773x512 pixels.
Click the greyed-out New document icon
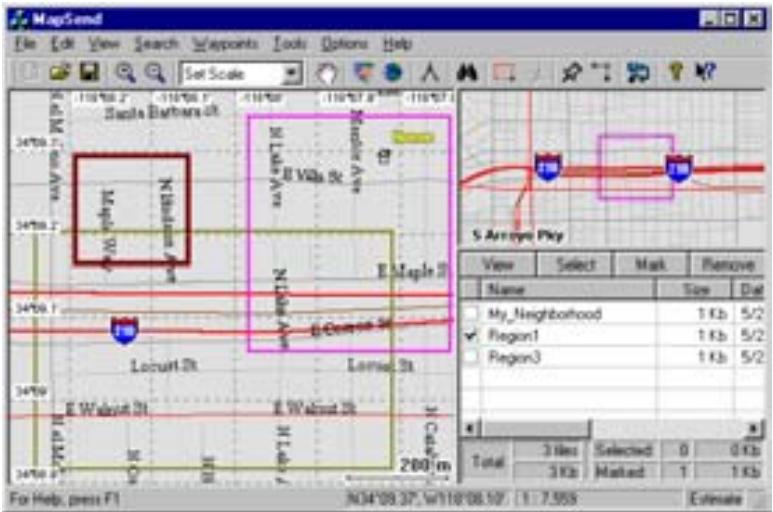30,73
